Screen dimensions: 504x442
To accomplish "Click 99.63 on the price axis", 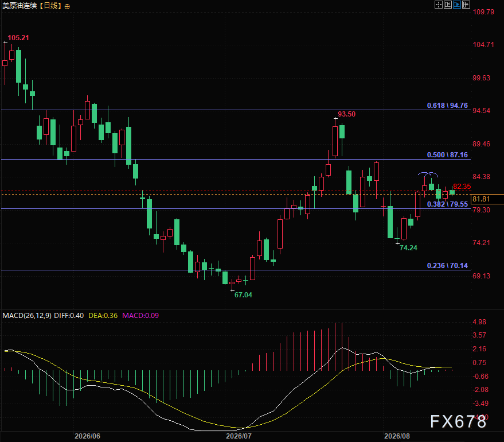I will (482, 78).
